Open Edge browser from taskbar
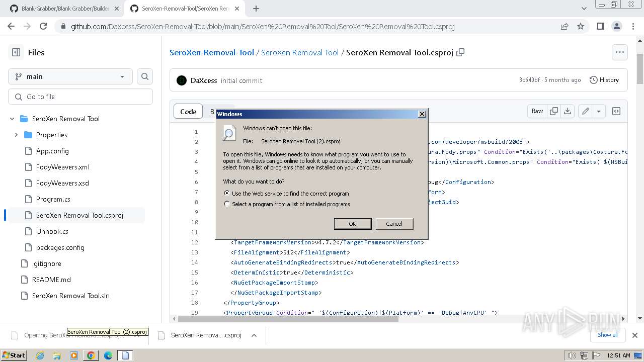Viewport: 644px width, 362px height. [108, 355]
